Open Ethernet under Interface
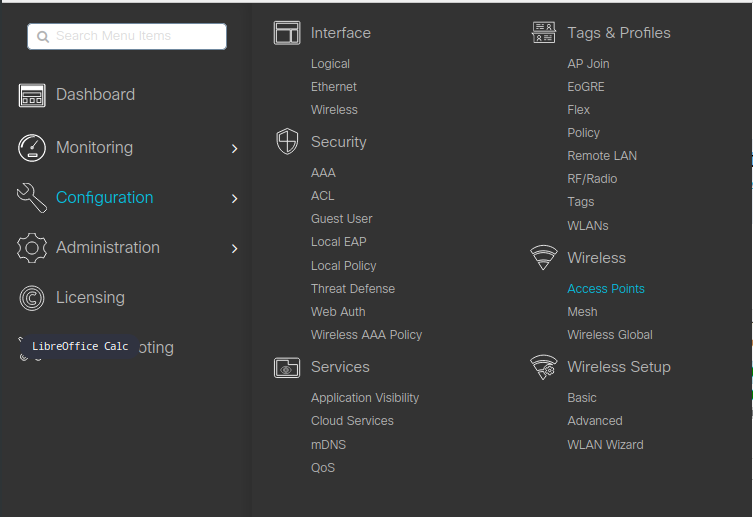The image size is (753, 517). [x=334, y=87]
